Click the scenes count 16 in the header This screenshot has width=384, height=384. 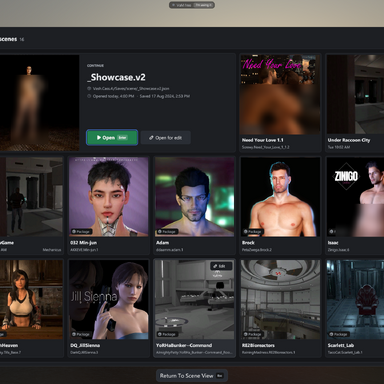(22, 39)
